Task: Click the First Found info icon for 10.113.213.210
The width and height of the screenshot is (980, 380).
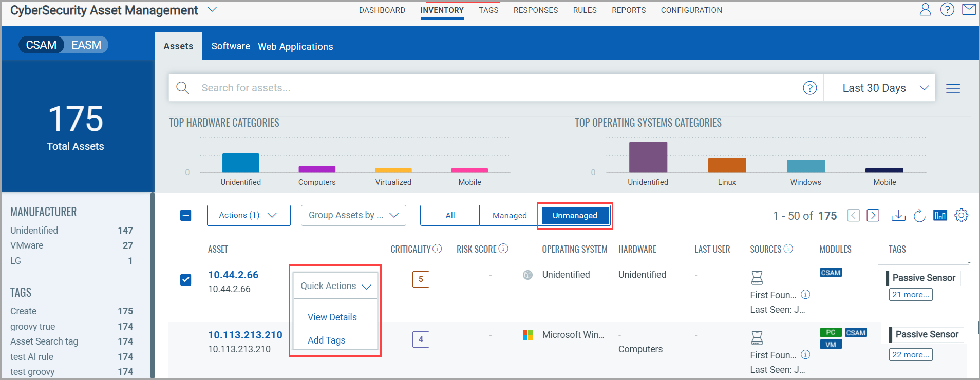Action: pos(805,354)
